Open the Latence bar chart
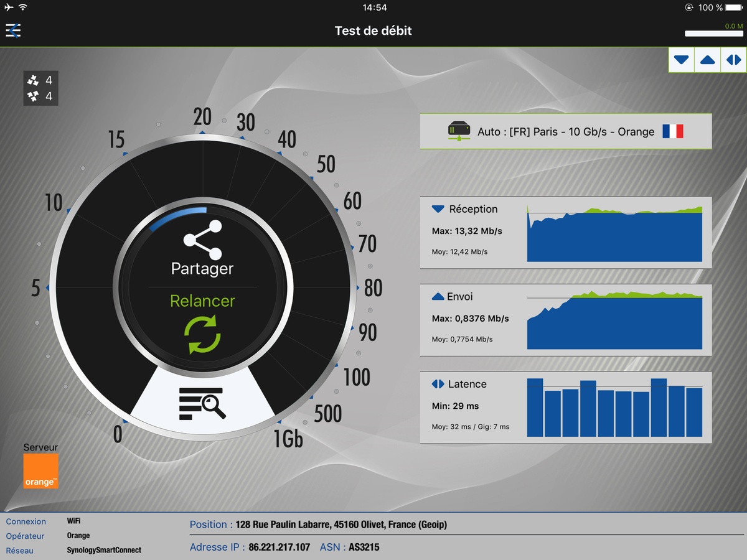The height and width of the screenshot is (560, 747). tap(614, 408)
